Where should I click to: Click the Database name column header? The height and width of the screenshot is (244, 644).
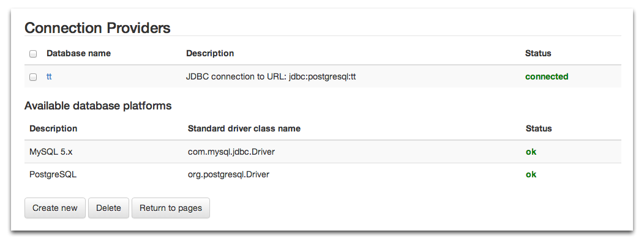78,53
